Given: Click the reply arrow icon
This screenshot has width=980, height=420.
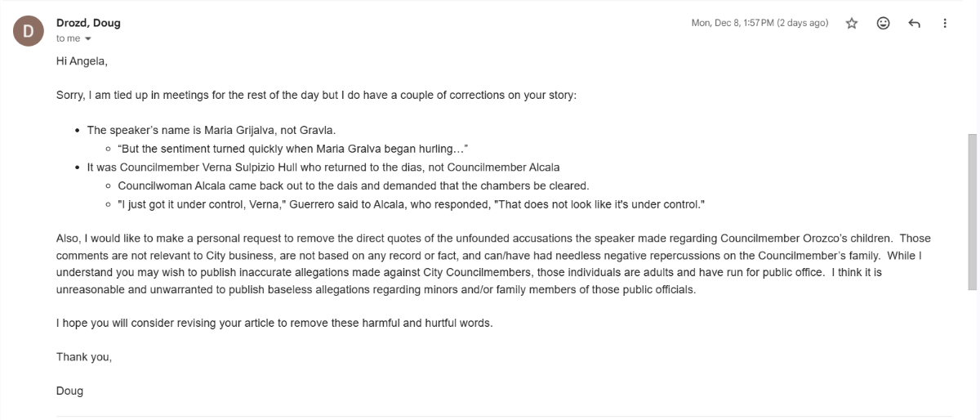Looking at the screenshot, I should click(914, 24).
